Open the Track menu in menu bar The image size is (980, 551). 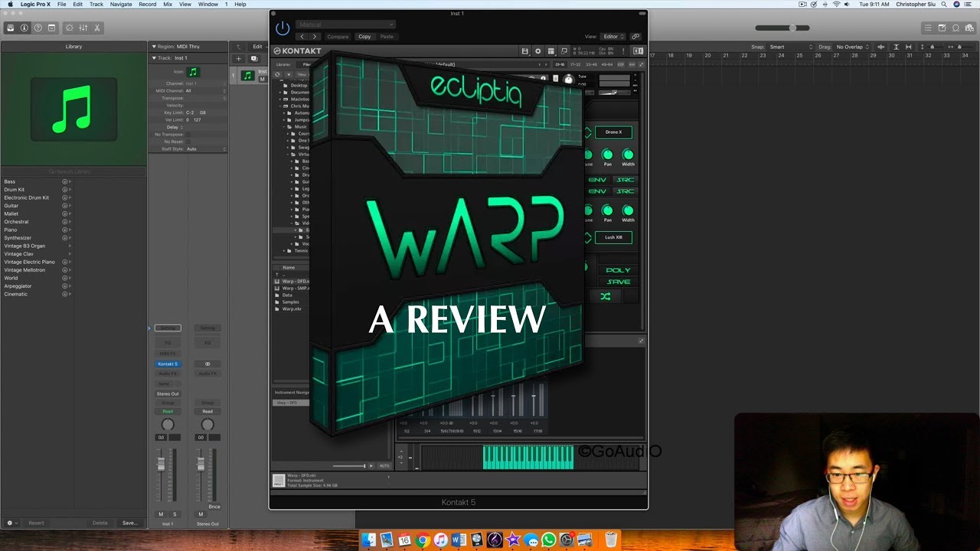(96, 4)
